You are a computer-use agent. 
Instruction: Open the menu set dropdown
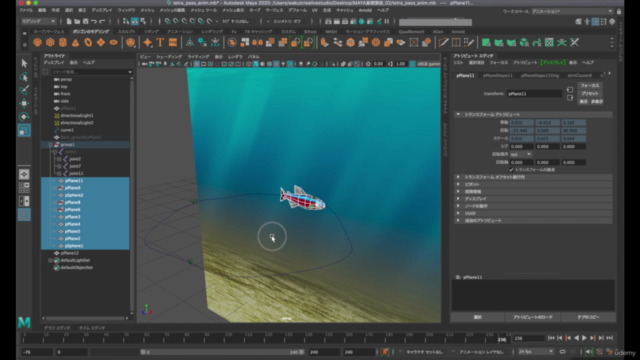(38, 21)
